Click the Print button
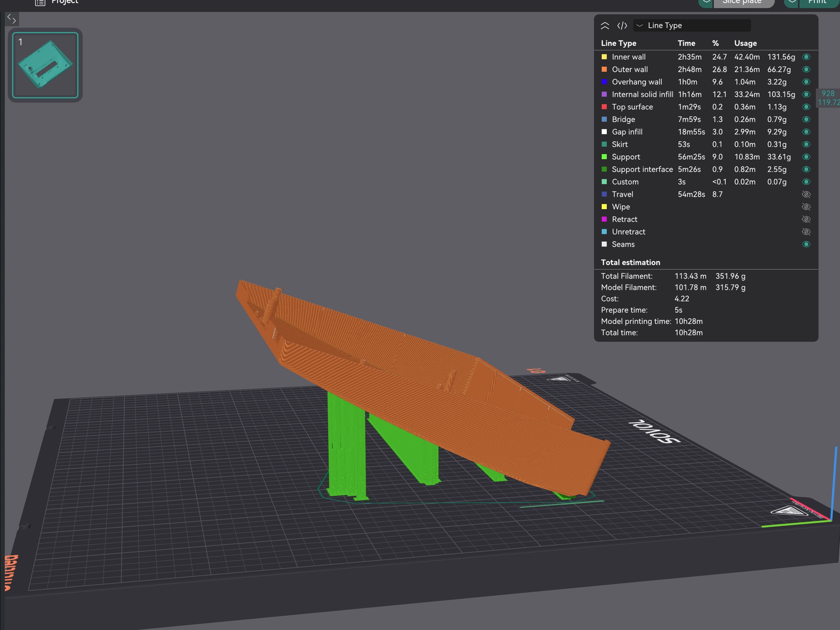 [816, 3]
